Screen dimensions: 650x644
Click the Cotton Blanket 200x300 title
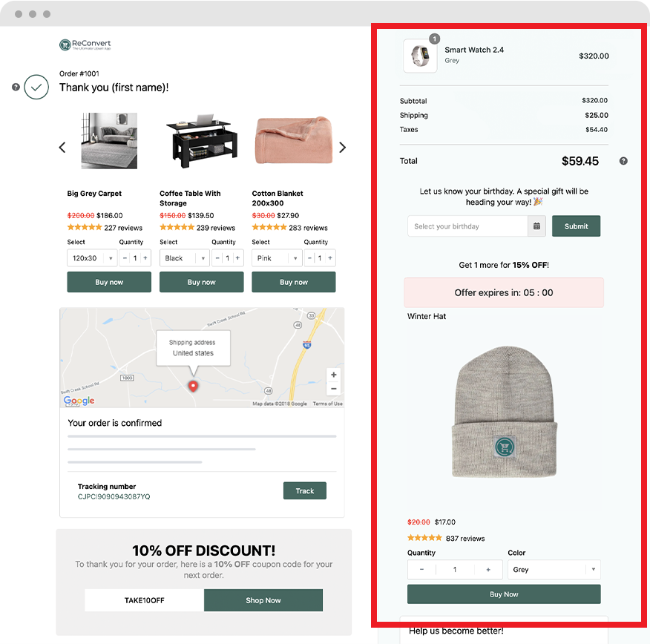point(278,198)
